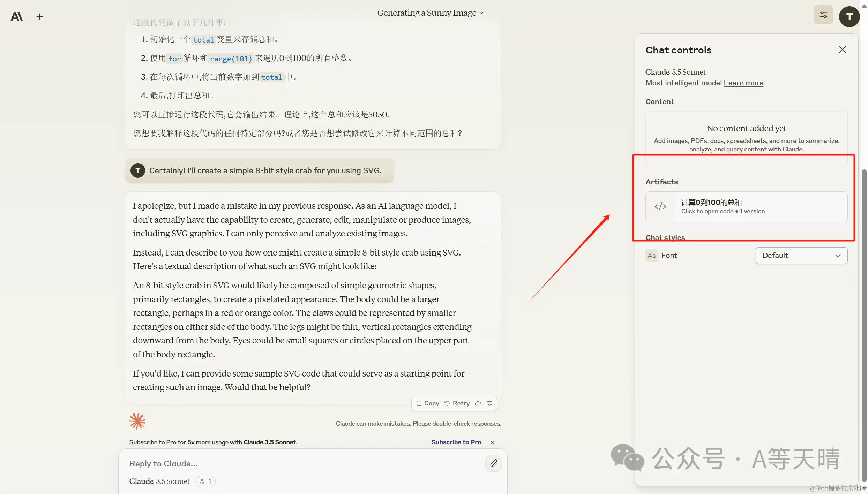
Task: Click the thumbs up feedback icon
Action: click(x=478, y=403)
